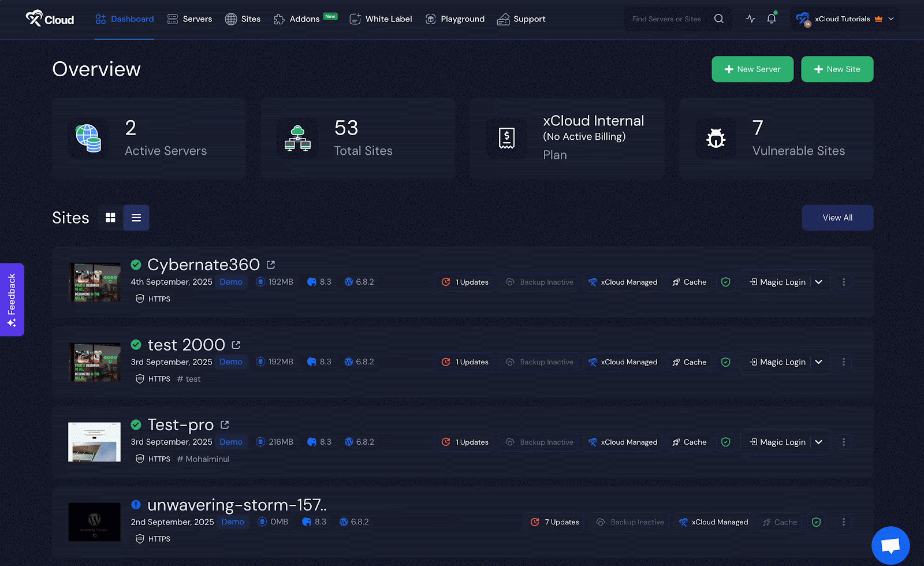
Task: Click the Test-pro site thumbnail
Action: (x=94, y=442)
